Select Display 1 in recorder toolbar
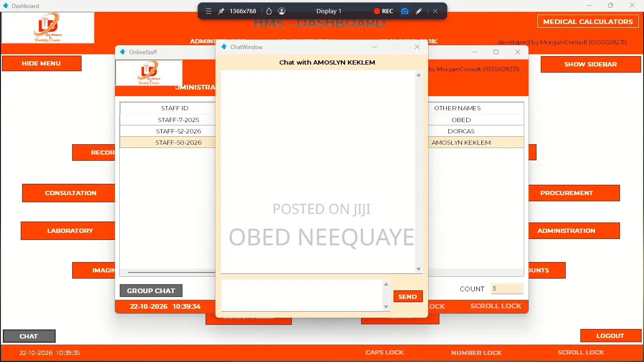The height and width of the screenshot is (362, 644). click(329, 11)
